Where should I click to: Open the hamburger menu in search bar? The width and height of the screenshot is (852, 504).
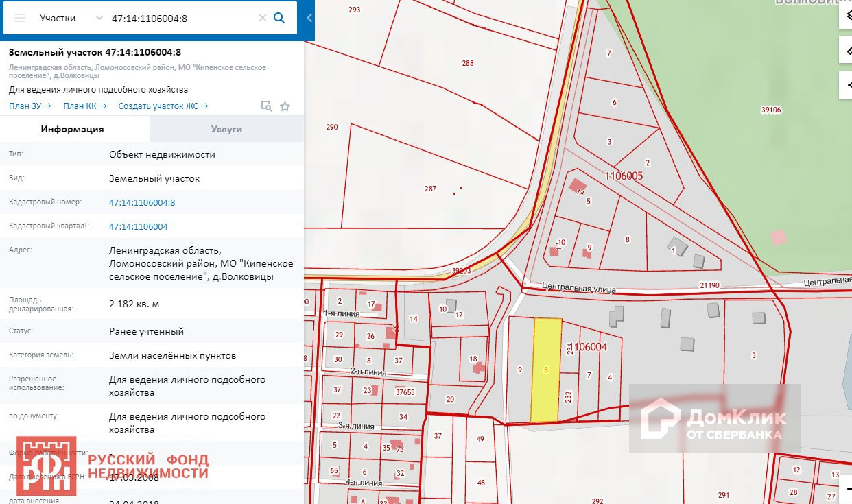(20, 19)
